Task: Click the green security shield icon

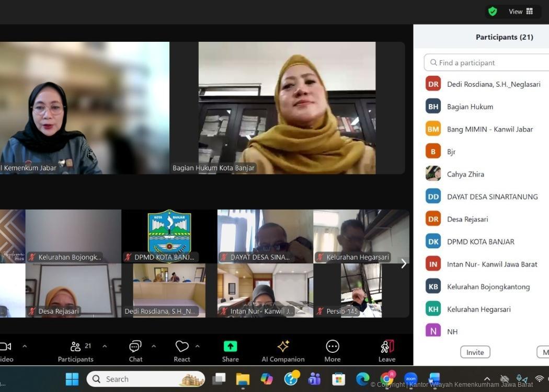Action: pos(493,11)
